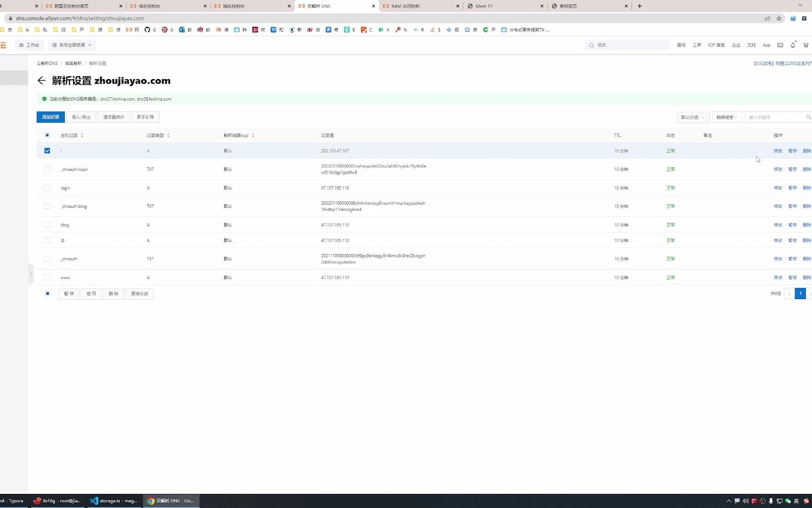Click the 添加记录 button

pyautogui.click(x=51, y=117)
